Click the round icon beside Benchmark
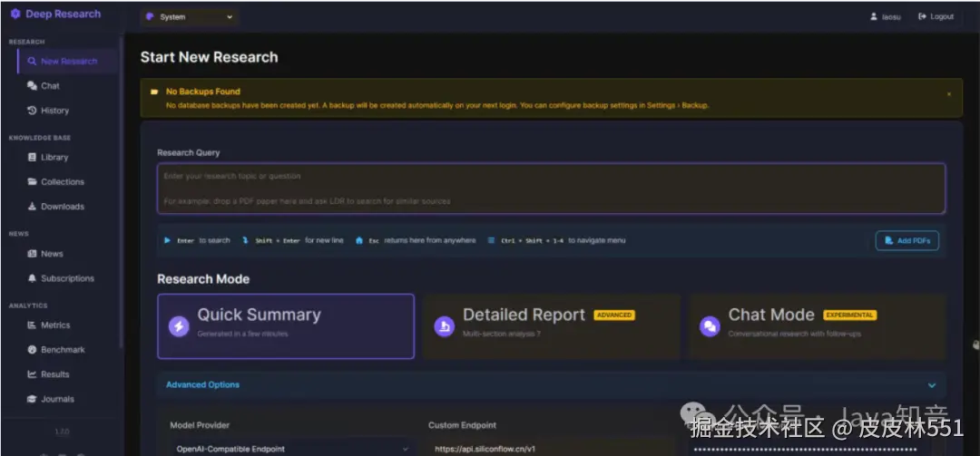 tap(32, 350)
